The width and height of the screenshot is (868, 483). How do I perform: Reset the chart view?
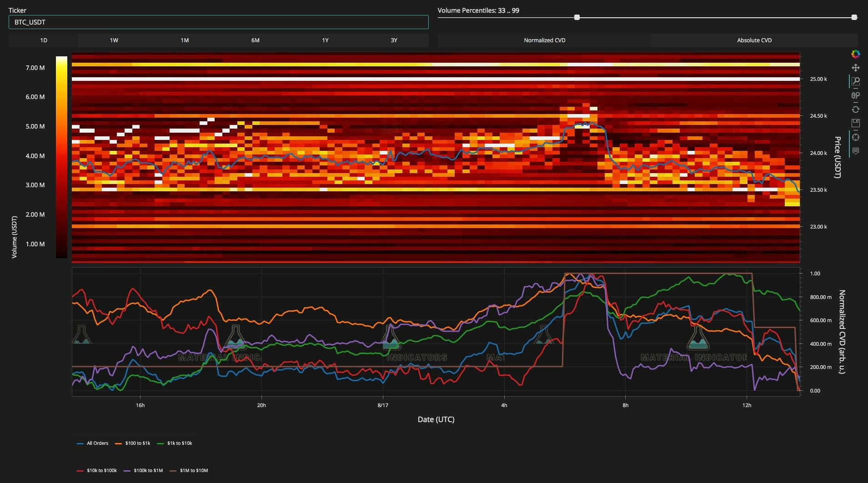[x=855, y=110]
